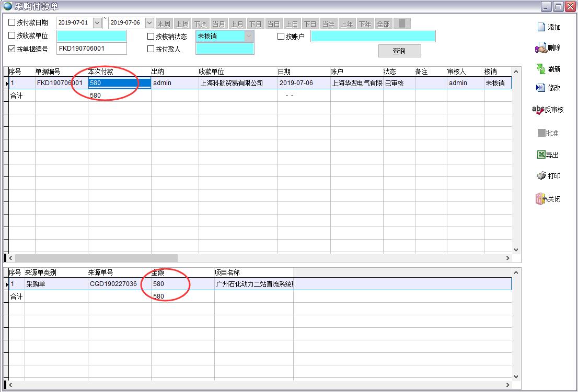Screen dimensions: 578x392
Task: Click the 查询 search button
Action: [399, 51]
